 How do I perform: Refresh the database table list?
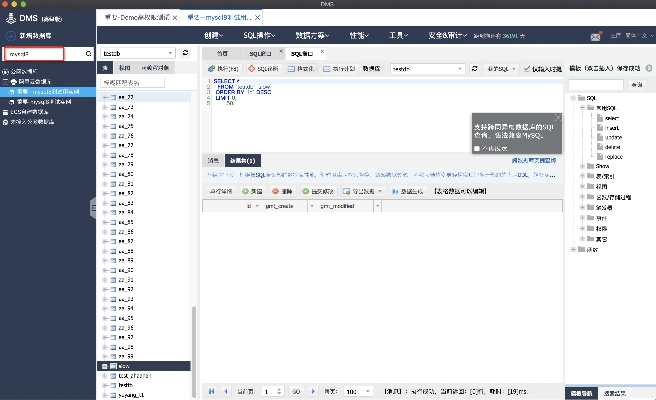coord(185,53)
